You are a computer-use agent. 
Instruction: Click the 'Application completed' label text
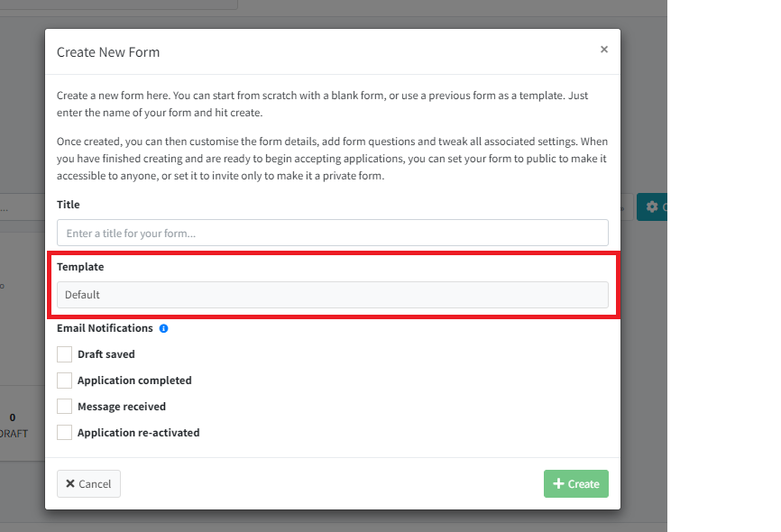[x=134, y=381]
